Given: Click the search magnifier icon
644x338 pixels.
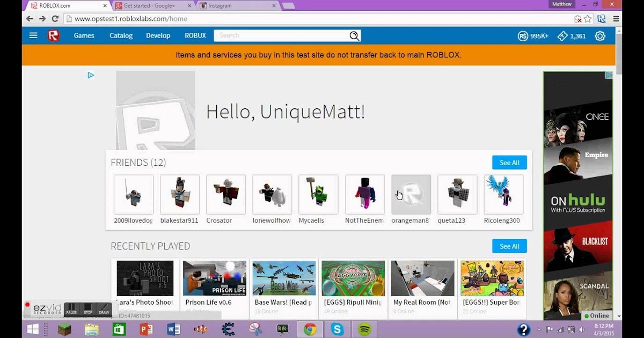Looking at the screenshot, I should (354, 36).
